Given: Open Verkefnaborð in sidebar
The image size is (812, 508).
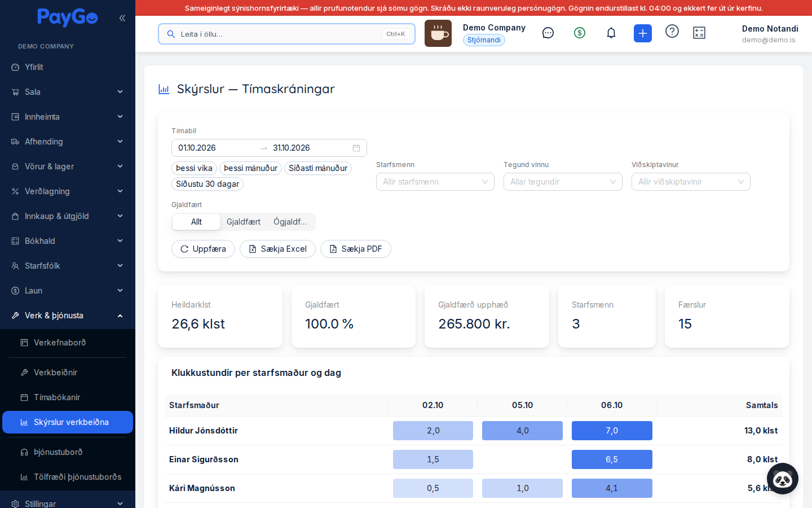Looking at the screenshot, I should (68, 343).
